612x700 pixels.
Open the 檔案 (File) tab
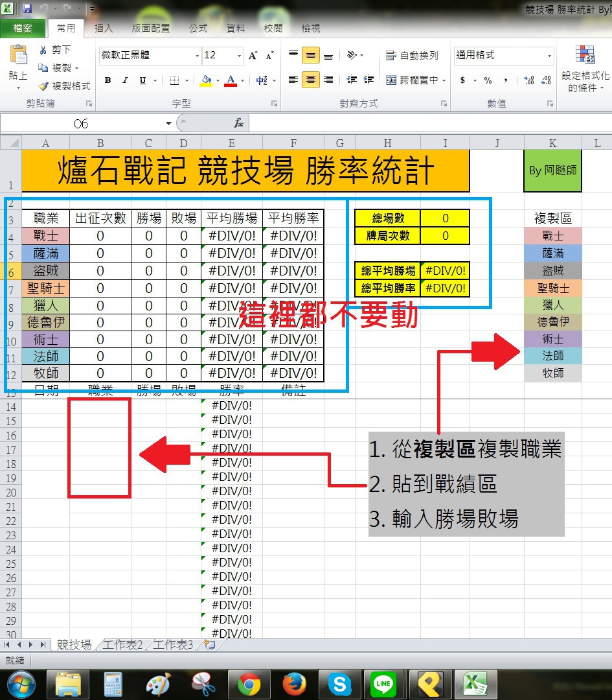coord(22,28)
